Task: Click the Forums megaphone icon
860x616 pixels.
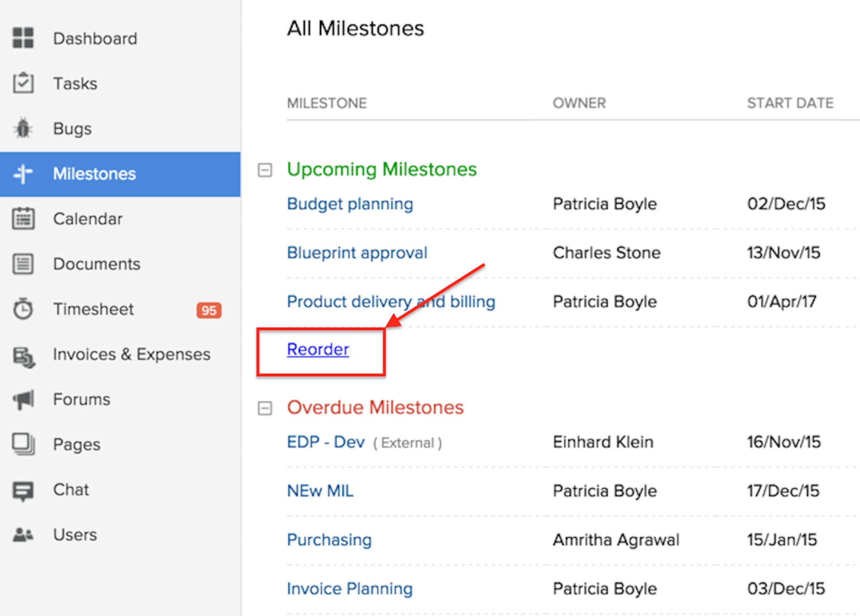Action: pos(24,400)
